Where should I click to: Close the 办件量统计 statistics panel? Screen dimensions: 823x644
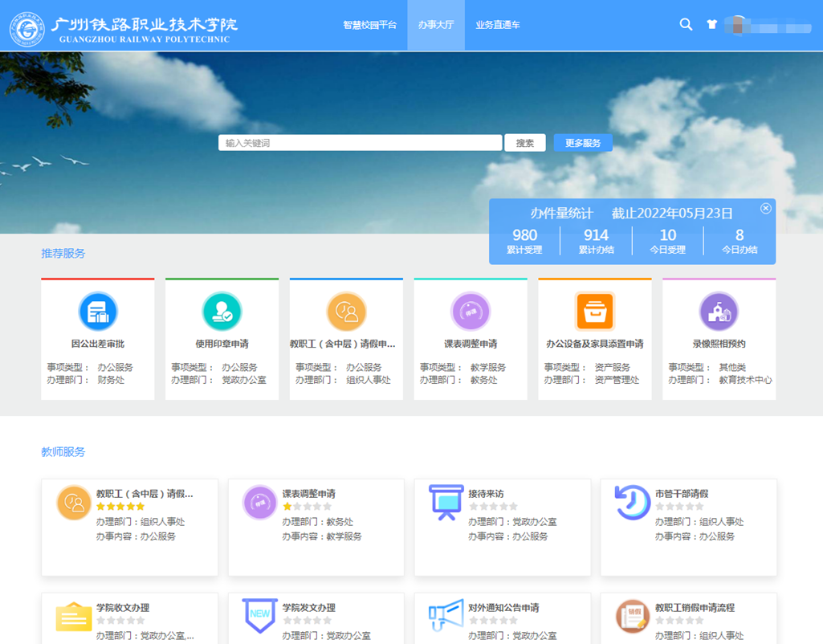point(765,209)
